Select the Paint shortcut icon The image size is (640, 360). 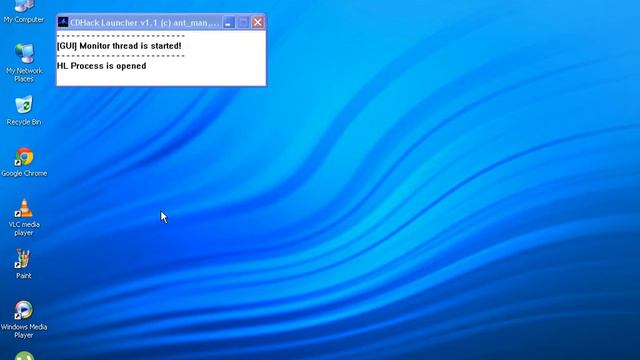click(23, 259)
